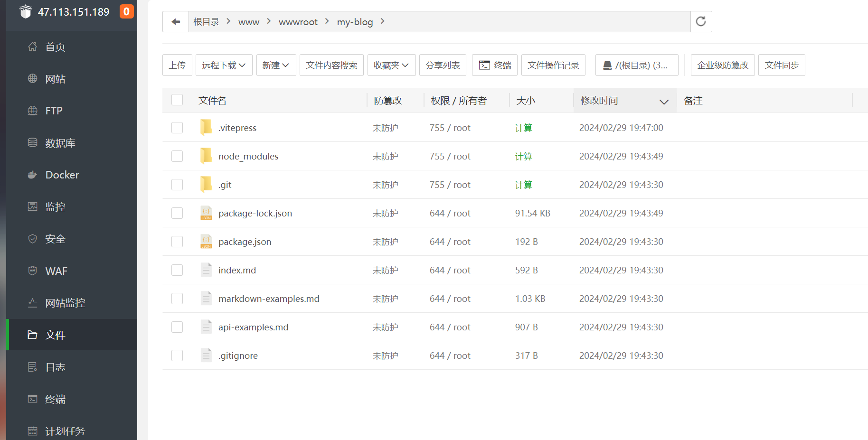Open the WAF sidebar icon
The width and height of the screenshot is (868, 440).
tap(32, 271)
